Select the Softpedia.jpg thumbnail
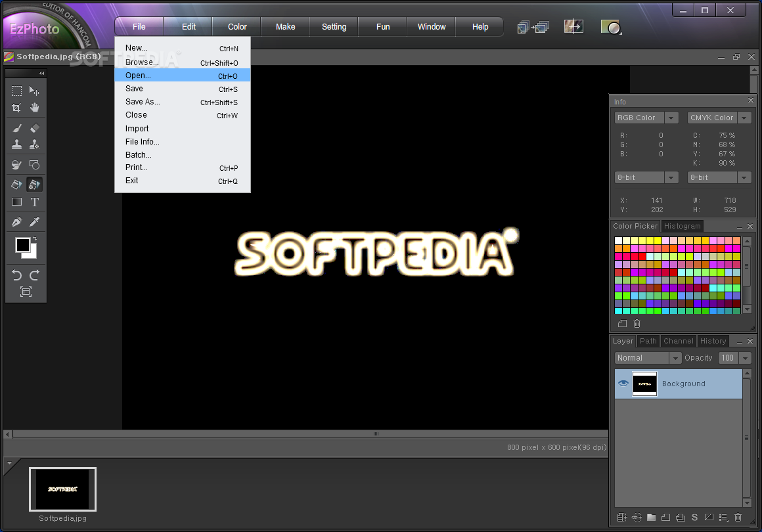 tap(62, 489)
